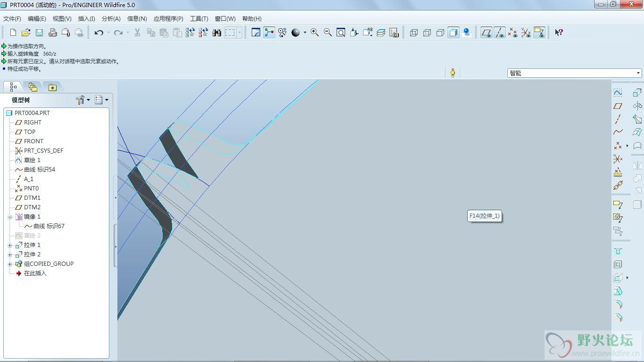Refit the model to screen
The width and height of the screenshot is (644, 362).
341,33
